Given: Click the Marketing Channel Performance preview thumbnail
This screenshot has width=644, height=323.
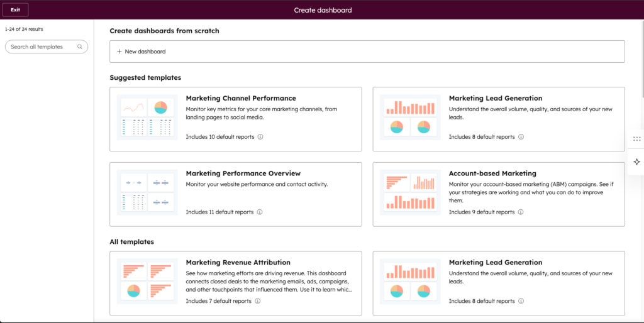Looking at the screenshot, I should click(147, 119).
